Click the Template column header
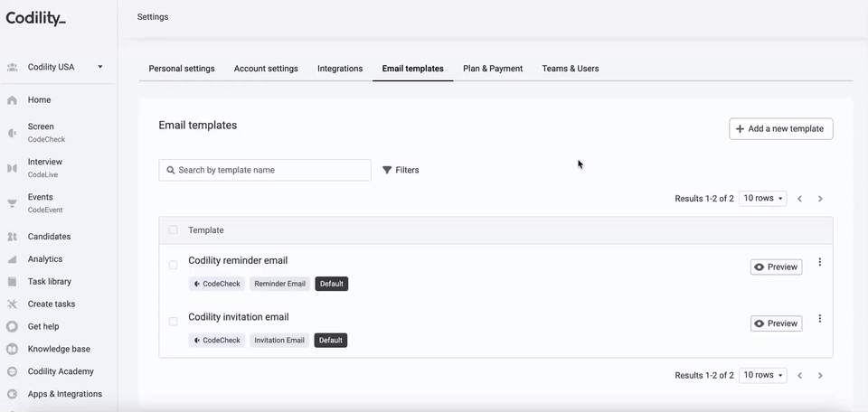Viewport: 868px width, 412px height. click(206, 230)
